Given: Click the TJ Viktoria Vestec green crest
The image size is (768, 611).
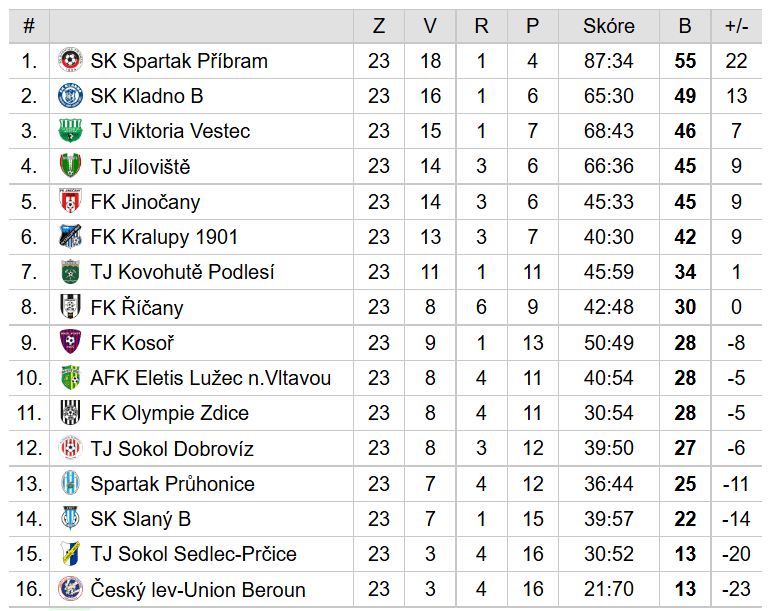Looking at the screenshot, I should click(x=70, y=131).
